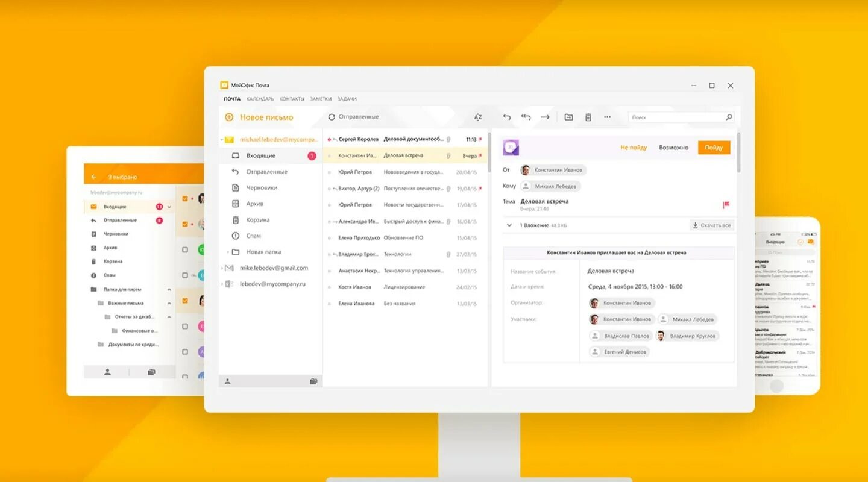Tick the checkbox beside the pink avatar in the tablet list
Image resolution: width=868 pixels, height=482 pixels.
185,326
